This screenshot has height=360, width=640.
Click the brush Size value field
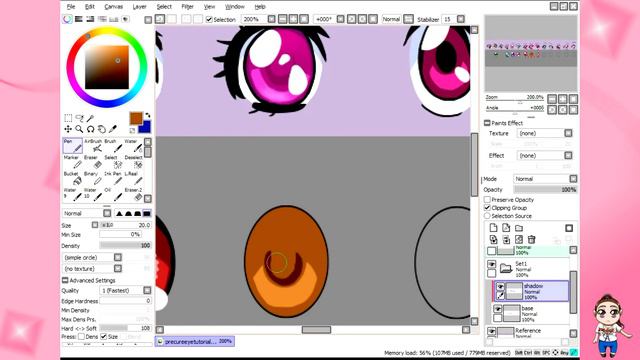[125, 225]
